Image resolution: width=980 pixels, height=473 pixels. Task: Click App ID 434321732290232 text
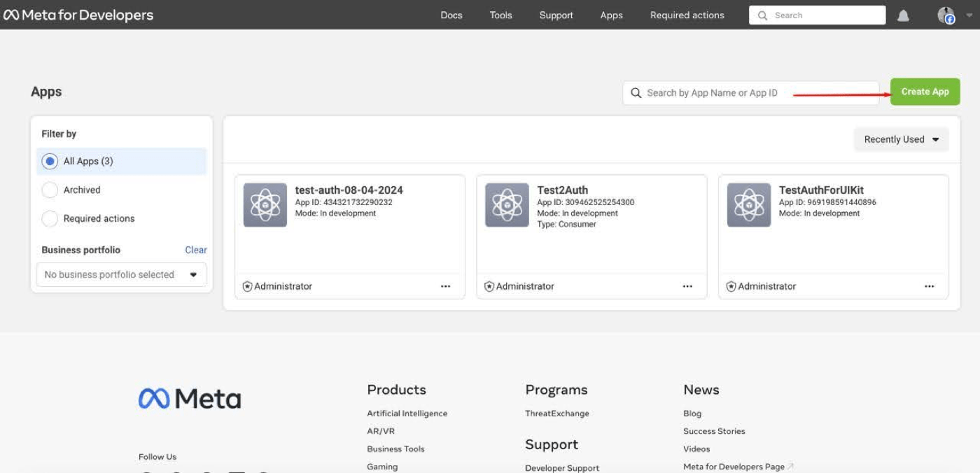pos(344,202)
